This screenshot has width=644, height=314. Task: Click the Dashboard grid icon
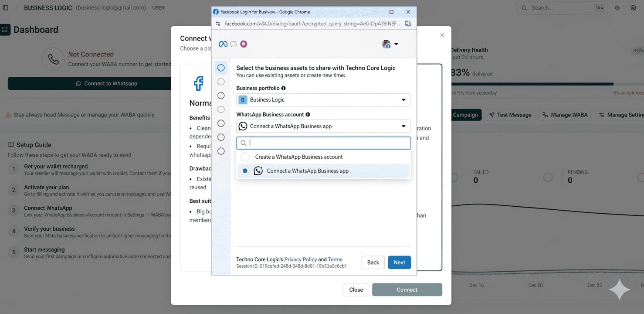(5, 30)
